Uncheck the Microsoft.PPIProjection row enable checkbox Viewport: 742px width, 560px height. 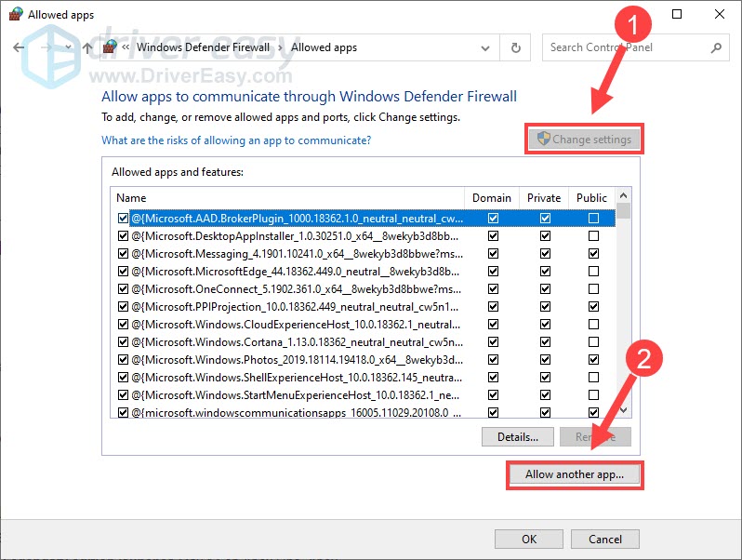(123, 307)
